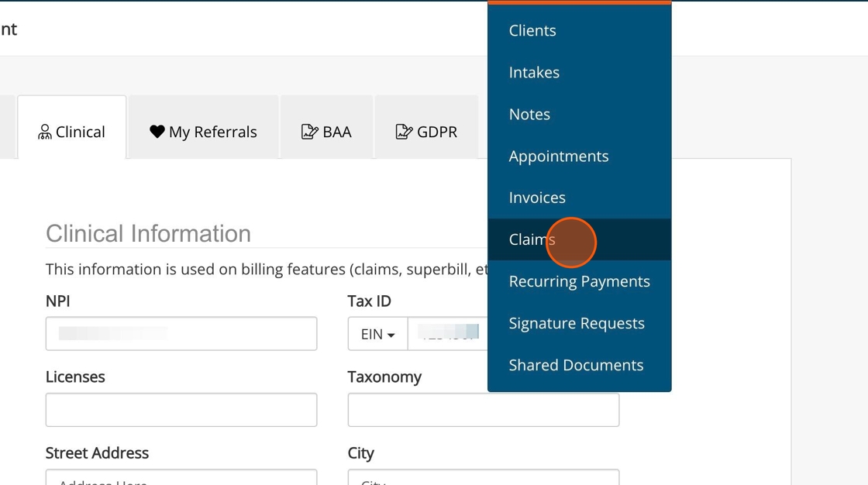Click the Clinical tab person icon
The height and width of the screenshot is (485, 868).
(44, 132)
